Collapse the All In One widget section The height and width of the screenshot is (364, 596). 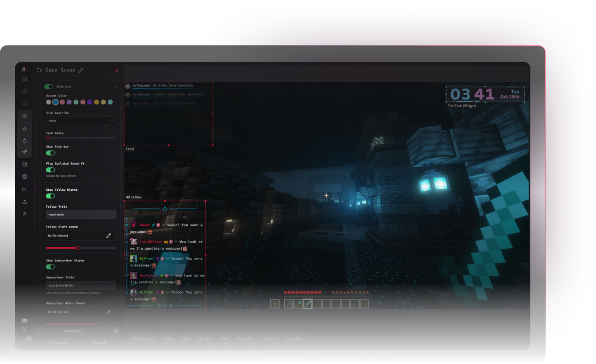pyautogui.click(x=116, y=86)
